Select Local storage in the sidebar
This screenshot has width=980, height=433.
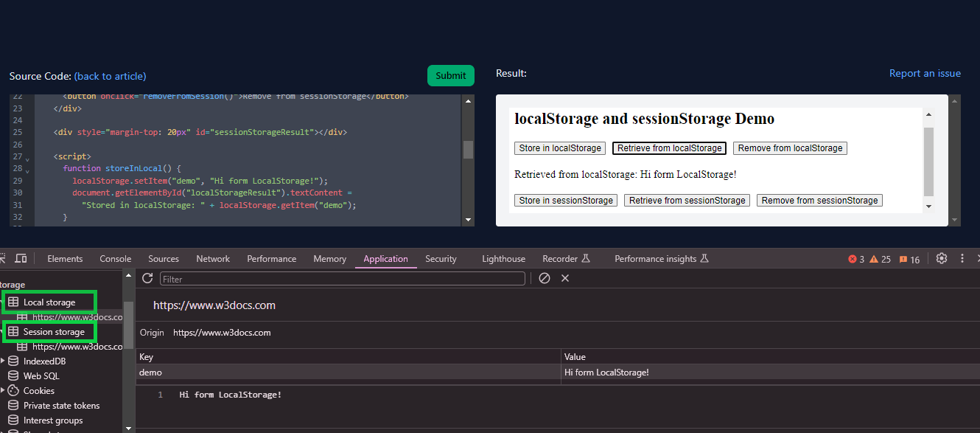pyautogui.click(x=49, y=302)
